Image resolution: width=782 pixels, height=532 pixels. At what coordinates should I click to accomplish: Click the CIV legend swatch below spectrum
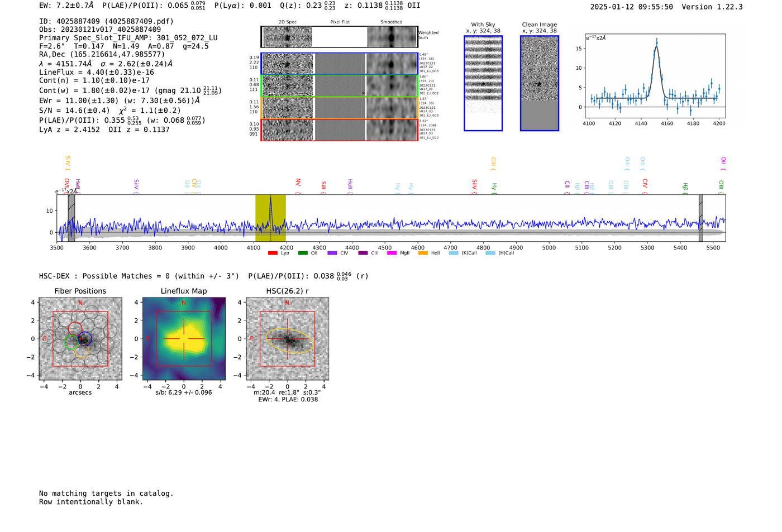click(x=332, y=253)
